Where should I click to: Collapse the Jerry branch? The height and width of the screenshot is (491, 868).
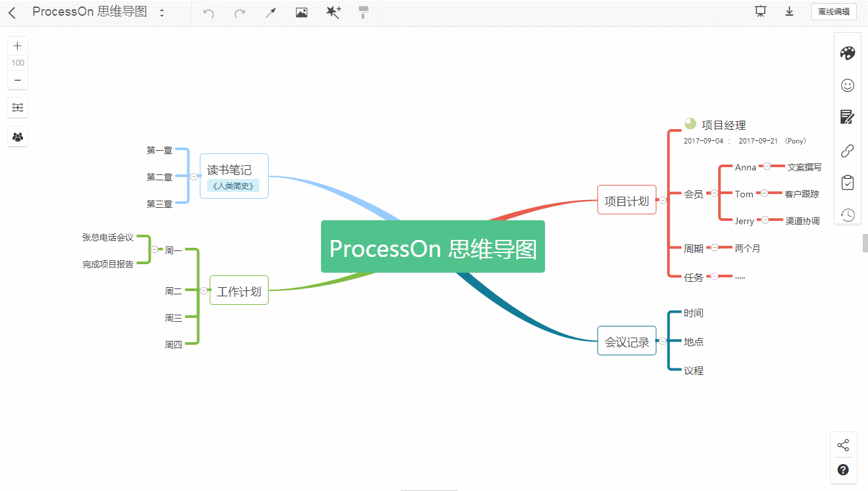[764, 220]
